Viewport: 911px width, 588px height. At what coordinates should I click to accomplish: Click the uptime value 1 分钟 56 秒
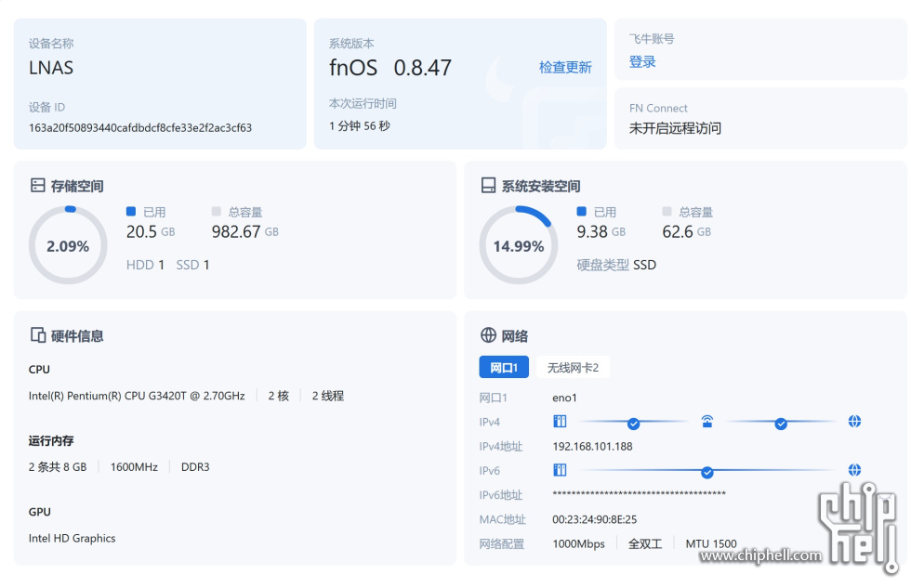[x=360, y=126]
